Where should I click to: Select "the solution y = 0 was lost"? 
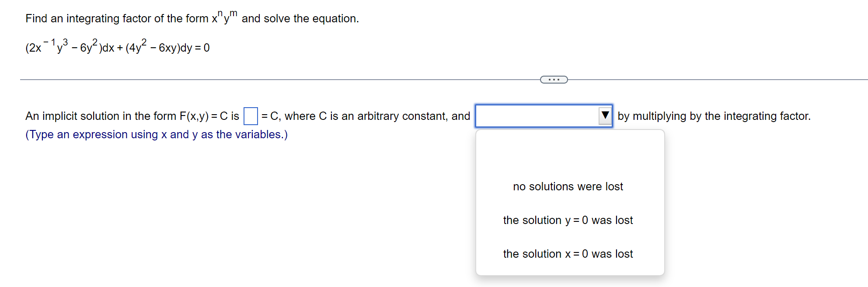pyautogui.click(x=568, y=220)
